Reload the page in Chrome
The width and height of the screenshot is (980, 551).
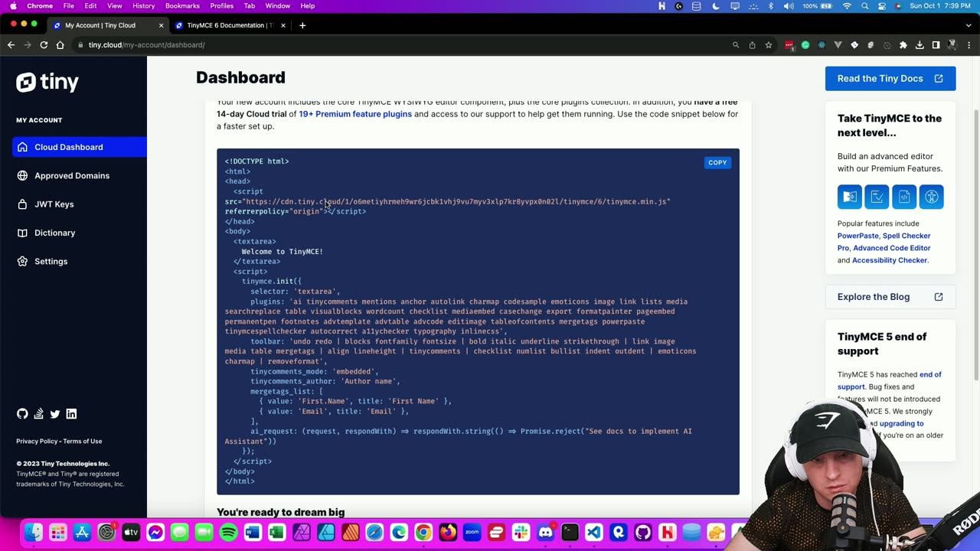44,45
